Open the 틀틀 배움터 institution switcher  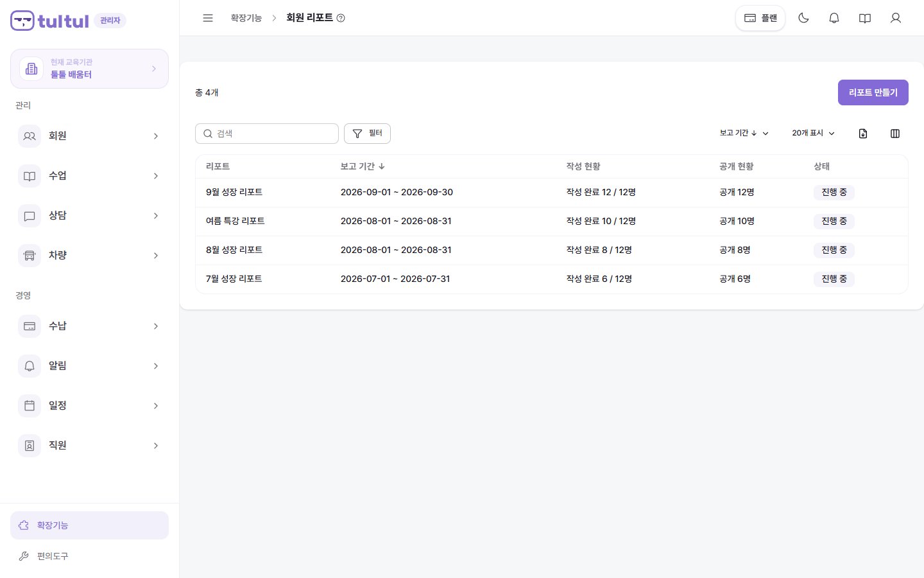tap(89, 69)
